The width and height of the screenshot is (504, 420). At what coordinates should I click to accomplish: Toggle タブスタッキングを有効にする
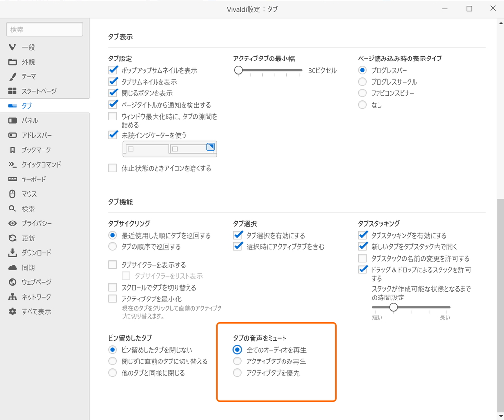[x=363, y=235]
